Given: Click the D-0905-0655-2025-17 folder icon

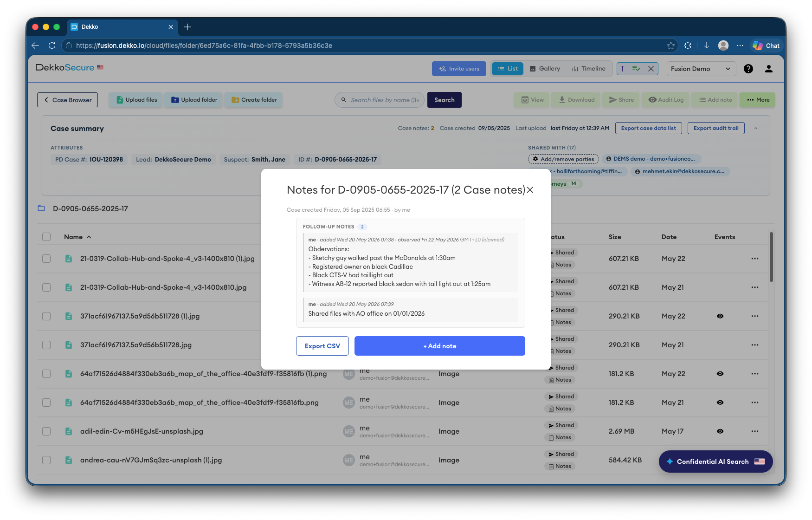Looking at the screenshot, I should [x=41, y=208].
